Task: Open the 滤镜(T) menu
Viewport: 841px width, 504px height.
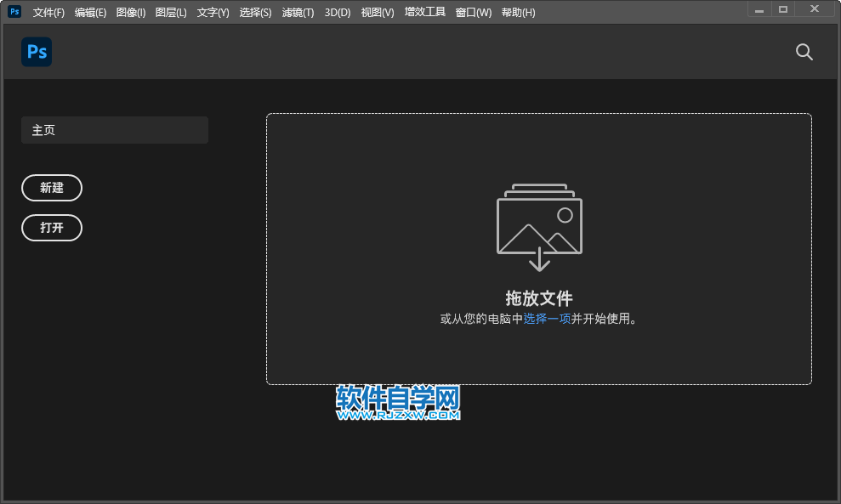Action: click(x=298, y=13)
